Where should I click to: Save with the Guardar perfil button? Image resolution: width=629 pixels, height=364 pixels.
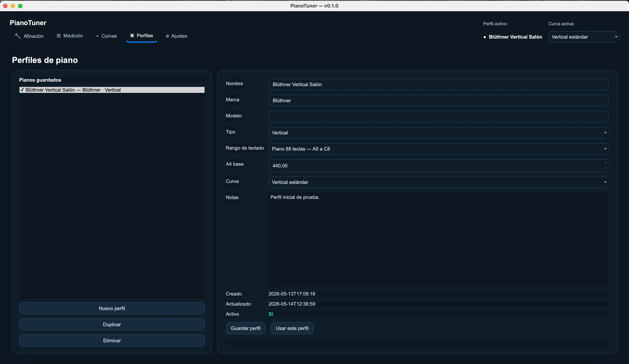(246, 328)
